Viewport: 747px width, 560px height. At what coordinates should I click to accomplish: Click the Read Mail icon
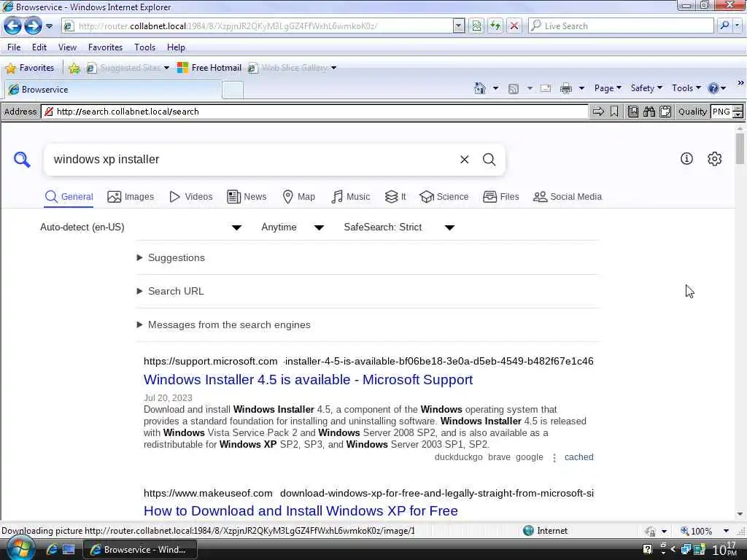(546, 88)
